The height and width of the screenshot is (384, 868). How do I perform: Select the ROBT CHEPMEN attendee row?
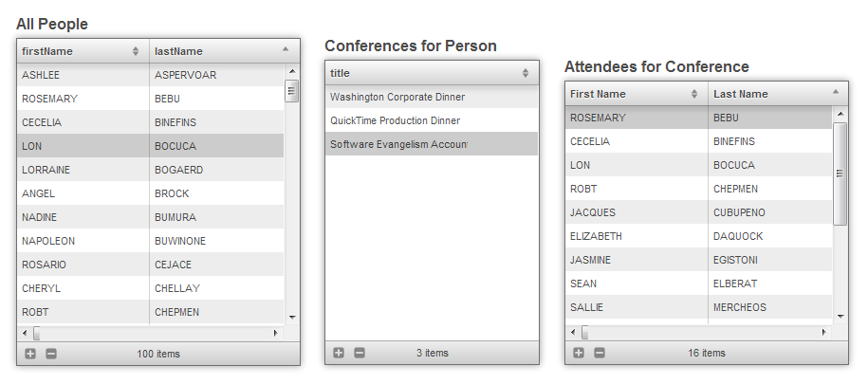tap(697, 189)
